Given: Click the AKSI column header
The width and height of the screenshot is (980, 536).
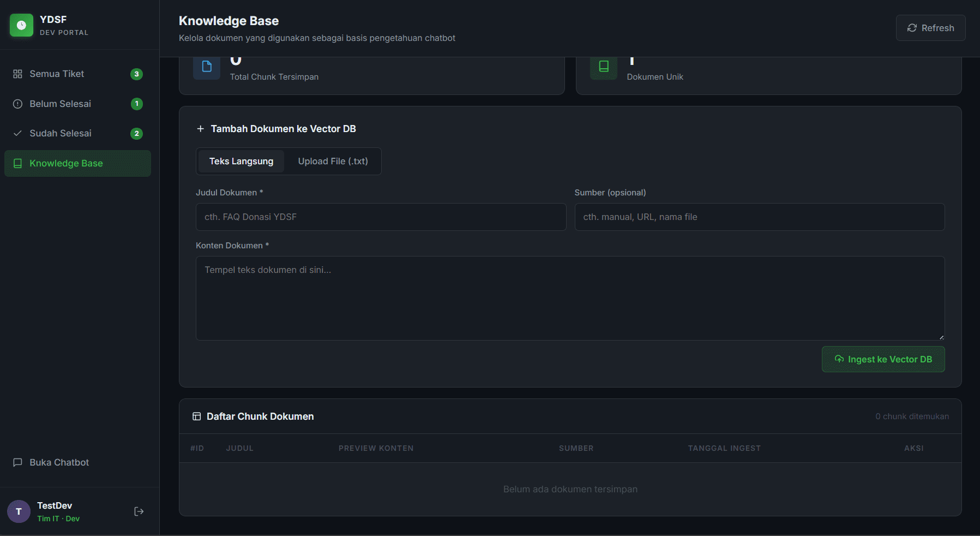Looking at the screenshot, I should pos(913,448).
